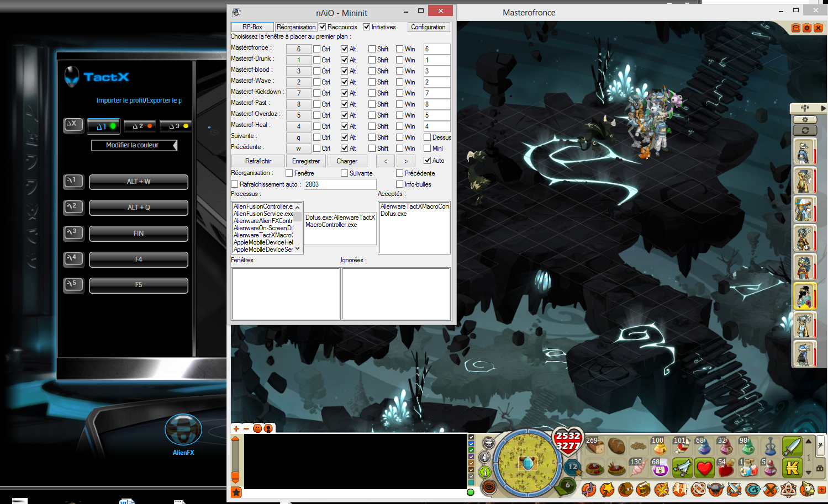The image size is (828, 504).
Task: Open the Configuration tab in nAiO
Action: pyautogui.click(x=429, y=27)
